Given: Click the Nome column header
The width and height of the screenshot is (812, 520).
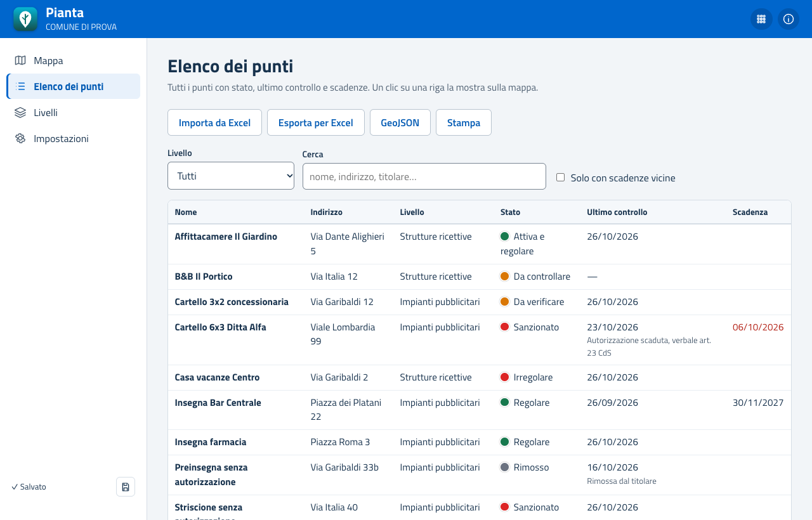Looking at the screenshot, I should click(x=186, y=212).
